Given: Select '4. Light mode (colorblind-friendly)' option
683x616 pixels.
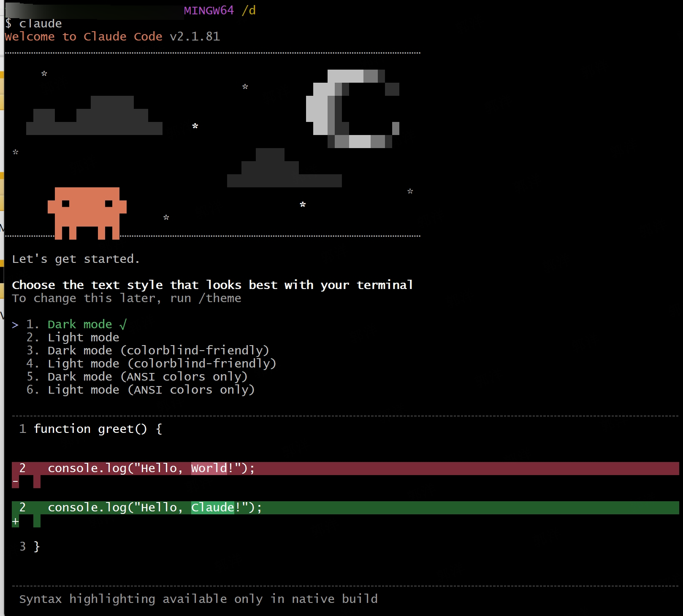Looking at the screenshot, I should (151, 364).
